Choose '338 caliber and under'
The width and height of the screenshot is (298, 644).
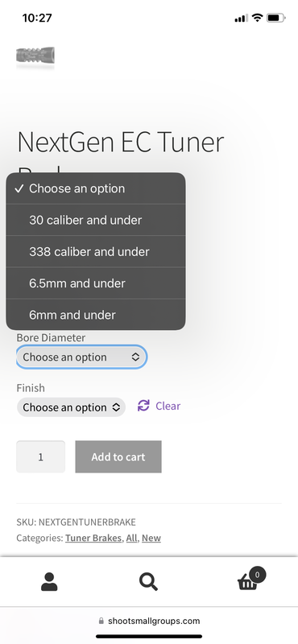coord(96,251)
